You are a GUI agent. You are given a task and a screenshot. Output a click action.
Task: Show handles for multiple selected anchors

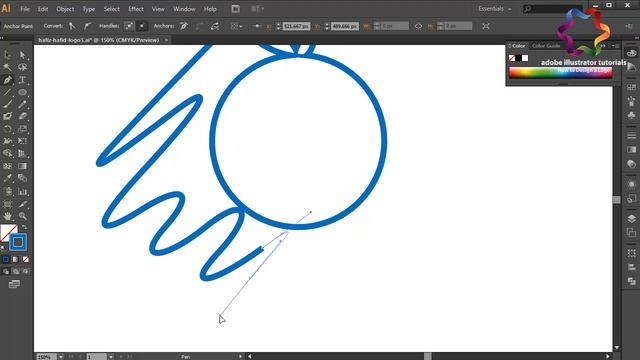click(129, 26)
